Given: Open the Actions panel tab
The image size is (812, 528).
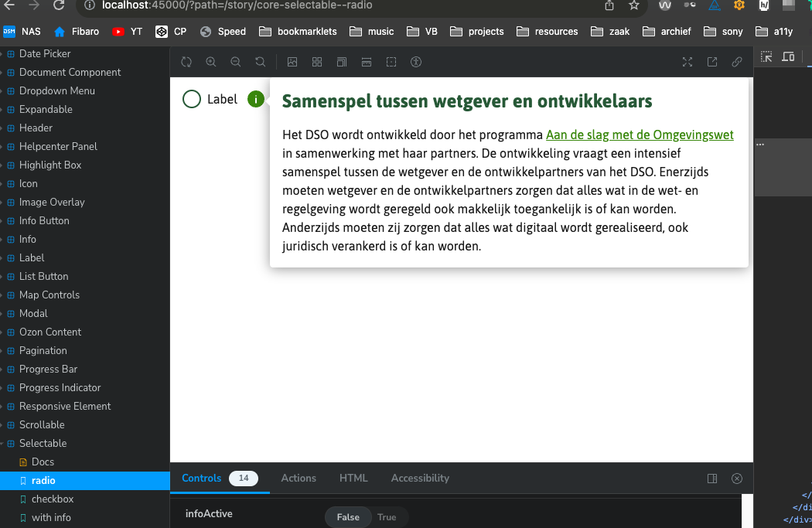Looking at the screenshot, I should coord(299,478).
